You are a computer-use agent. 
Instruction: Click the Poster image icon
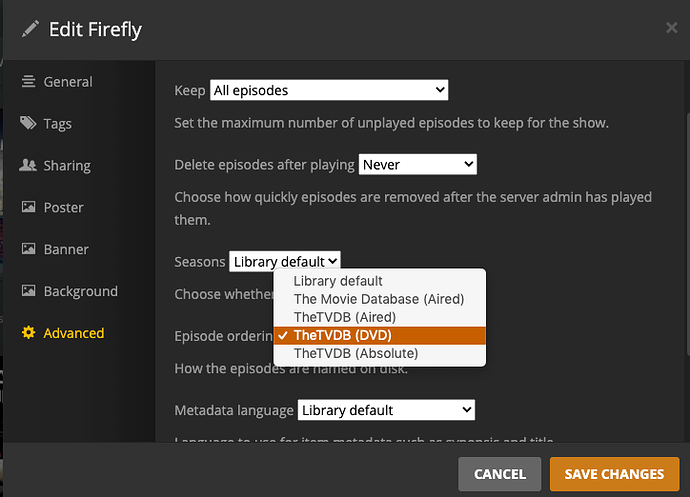tap(29, 207)
